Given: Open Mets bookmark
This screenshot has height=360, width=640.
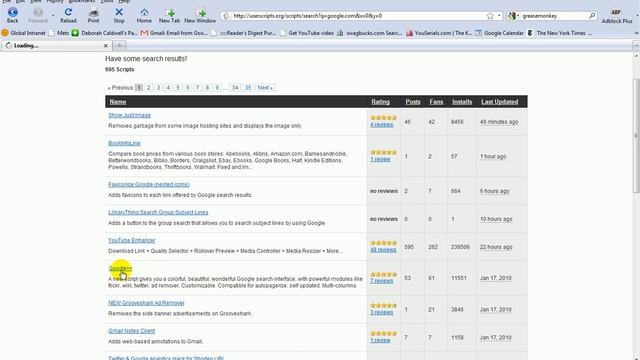Looking at the screenshot, I should click(x=59, y=33).
